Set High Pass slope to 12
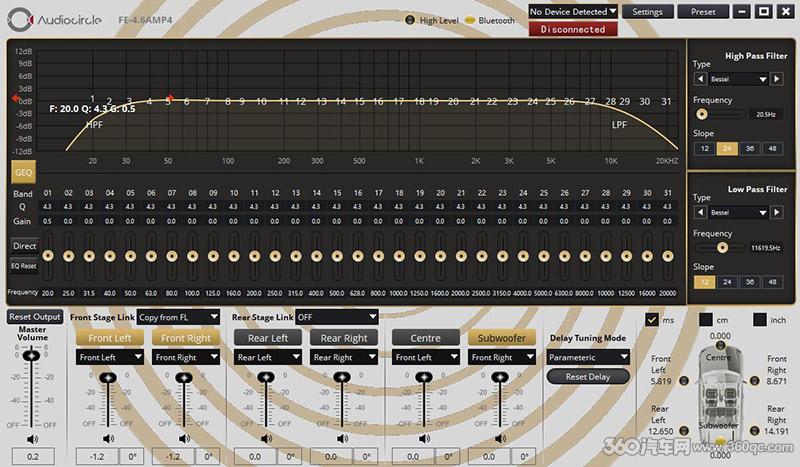This screenshot has height=467, width=800. [x=705, y=149]
